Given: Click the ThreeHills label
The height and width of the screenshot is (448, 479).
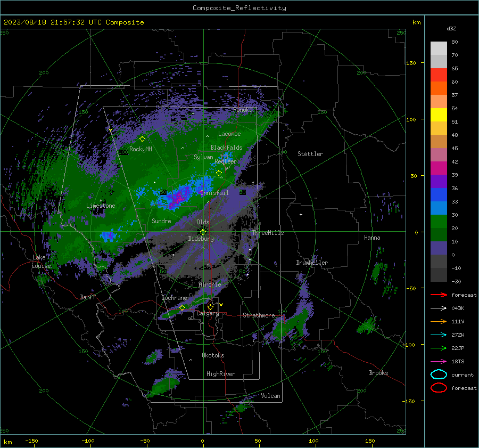Looking at the screenshot, I should coord(268,233).
